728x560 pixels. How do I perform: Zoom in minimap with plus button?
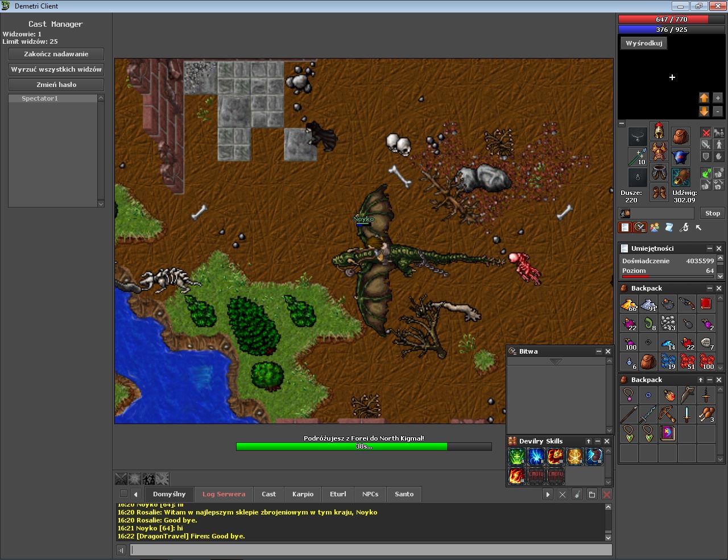718,98
